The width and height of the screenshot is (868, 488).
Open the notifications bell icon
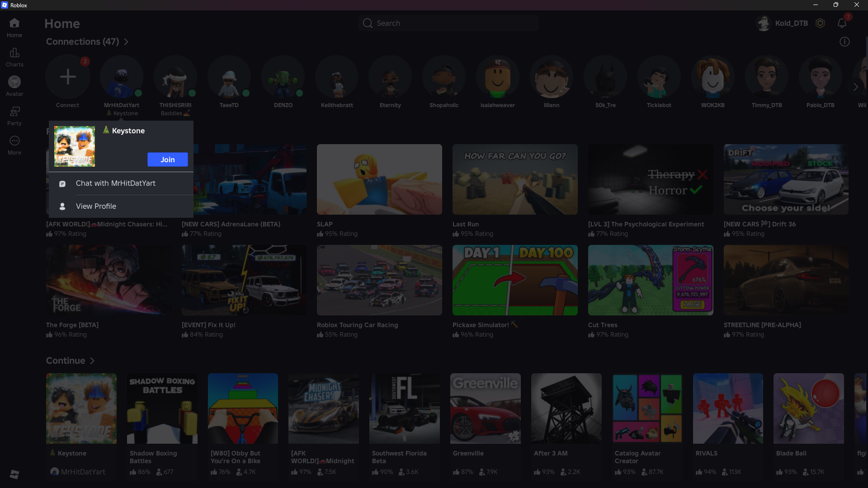tap(841, 23)
